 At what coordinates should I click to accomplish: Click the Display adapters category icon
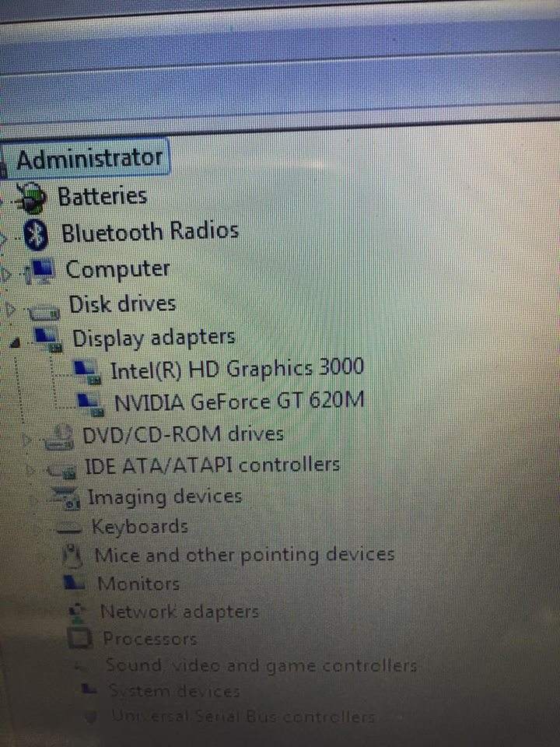(48, 339)
